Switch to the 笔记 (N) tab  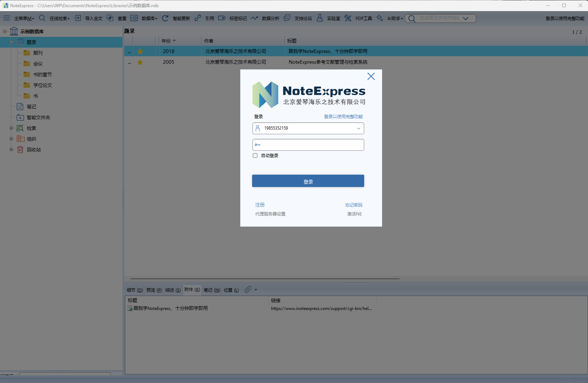point(212,290)
